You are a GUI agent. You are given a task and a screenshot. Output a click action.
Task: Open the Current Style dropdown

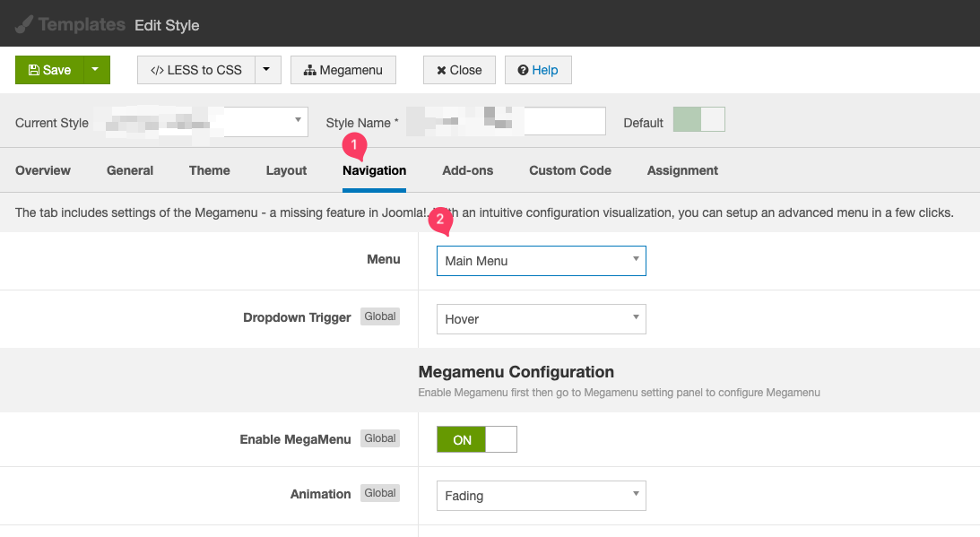point(206,122)
